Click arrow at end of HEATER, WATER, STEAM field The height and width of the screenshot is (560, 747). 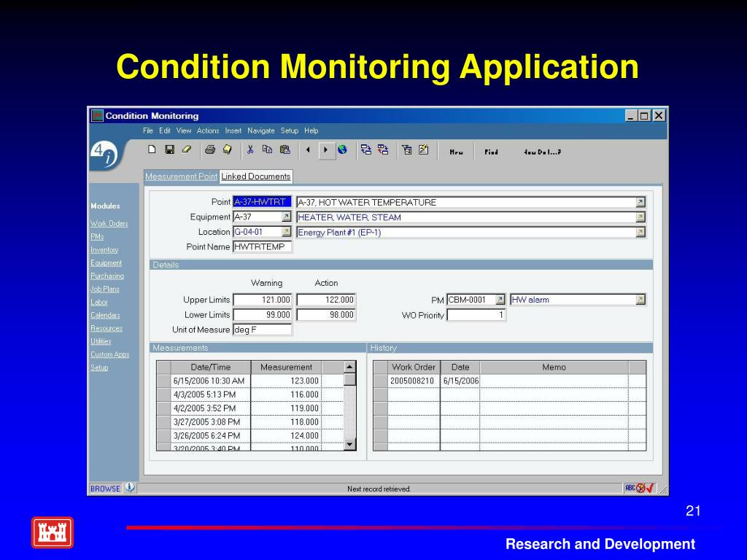[x=640, y=217]
